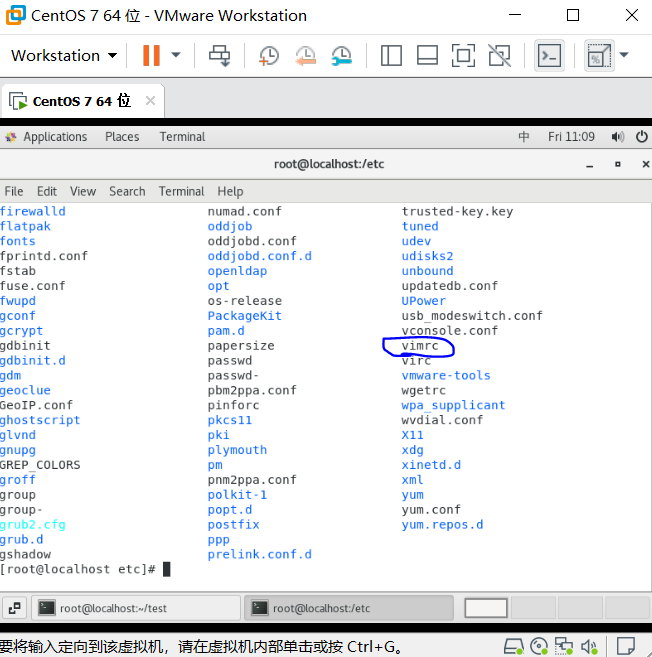Open the clock Fri 11:09
The width and height of the screenshot is (652, 657).
point(571,137)
